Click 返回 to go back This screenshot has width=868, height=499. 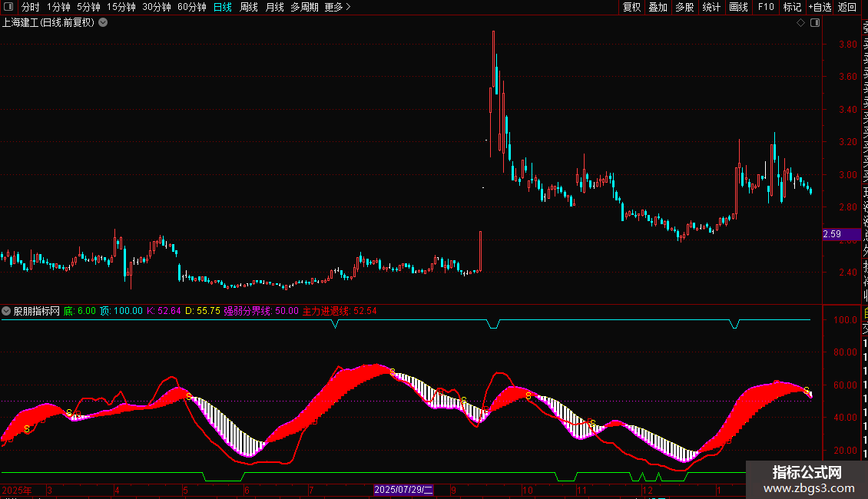(x=847, y=7)
